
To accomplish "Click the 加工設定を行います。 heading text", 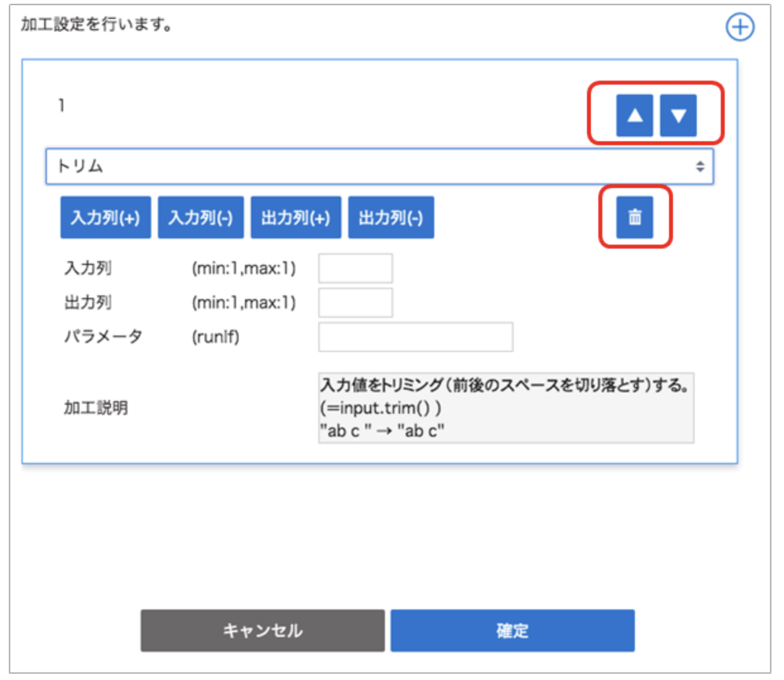I will click(97, 25).
